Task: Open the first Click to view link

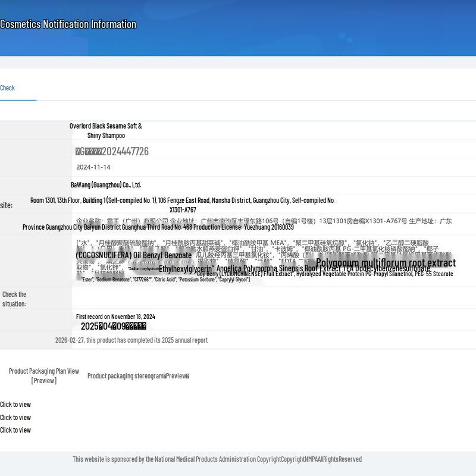Action: click(15, 405)
